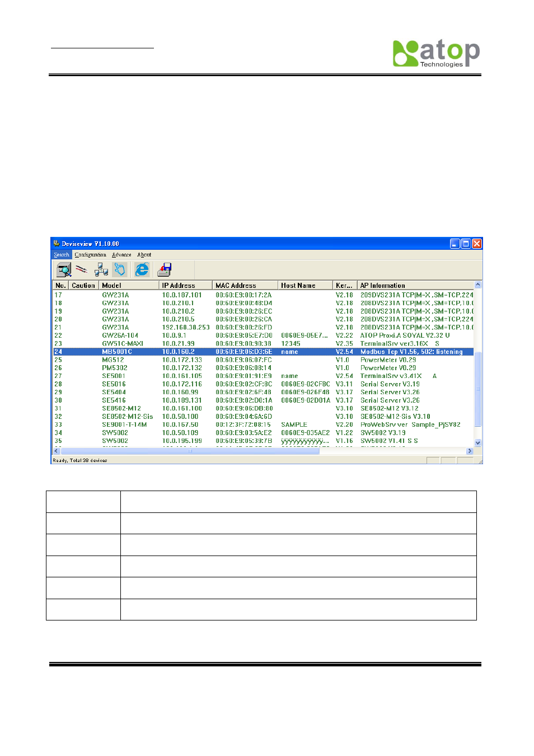Select device with IP 10.0.210.1
This screenshot has height=756, width=534.
pos(263,303)
